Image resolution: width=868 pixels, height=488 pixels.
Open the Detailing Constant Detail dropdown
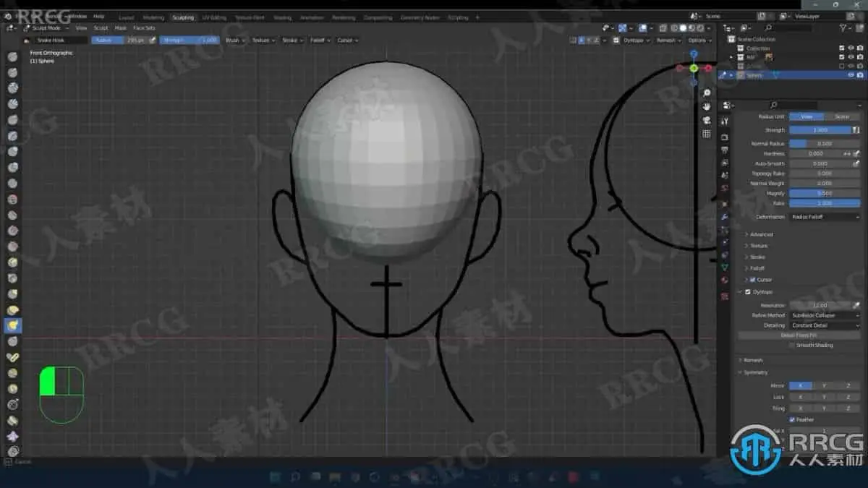coord(825,325)
